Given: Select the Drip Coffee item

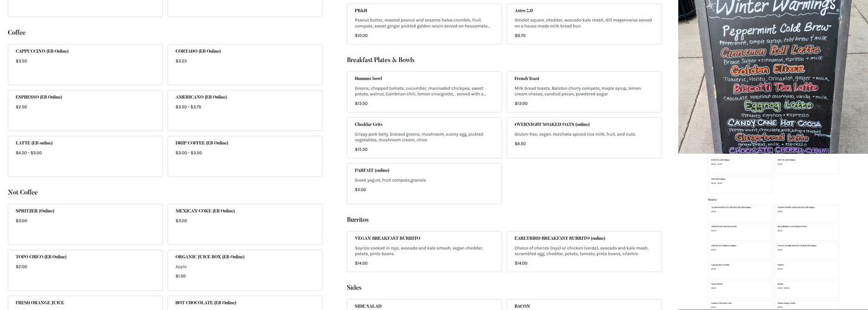Looking at the screenshot, I should pos(245,156).
